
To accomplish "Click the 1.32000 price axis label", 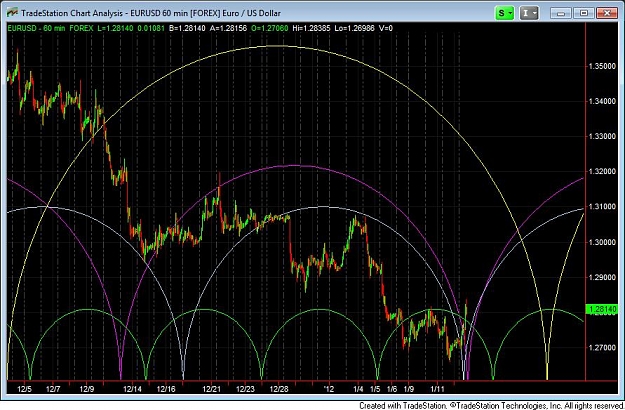I will pos(602,171).
